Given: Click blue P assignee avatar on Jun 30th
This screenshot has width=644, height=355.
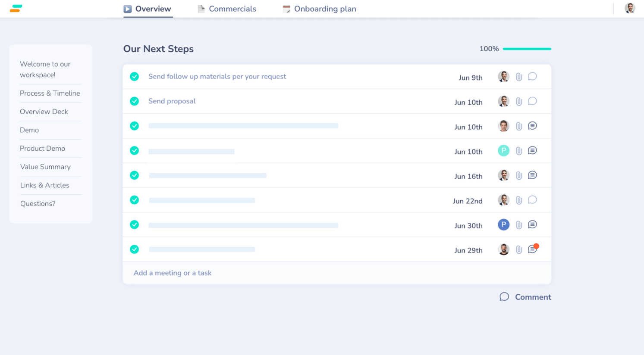Looking at the screenshot, I should tap(503, 225).
